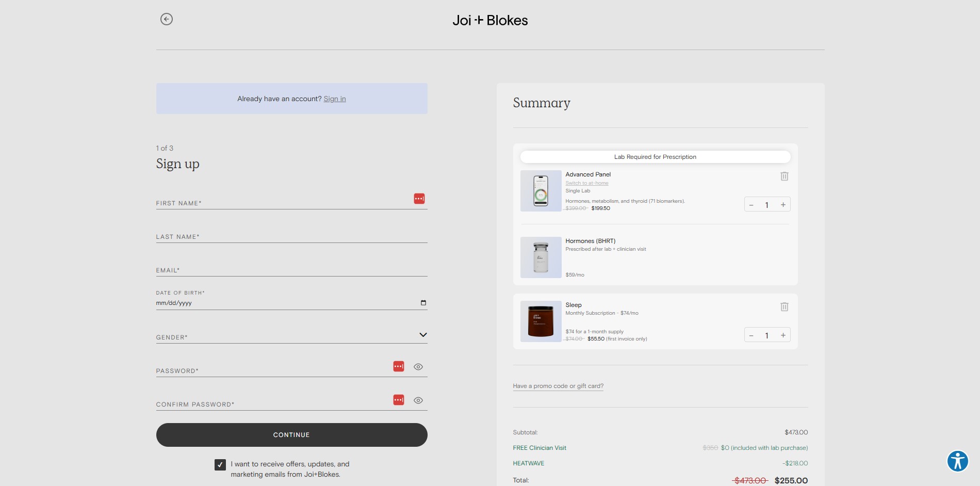
Task: Click the Hormones (BHRT) product thumbnail
Action: [541, 257]
